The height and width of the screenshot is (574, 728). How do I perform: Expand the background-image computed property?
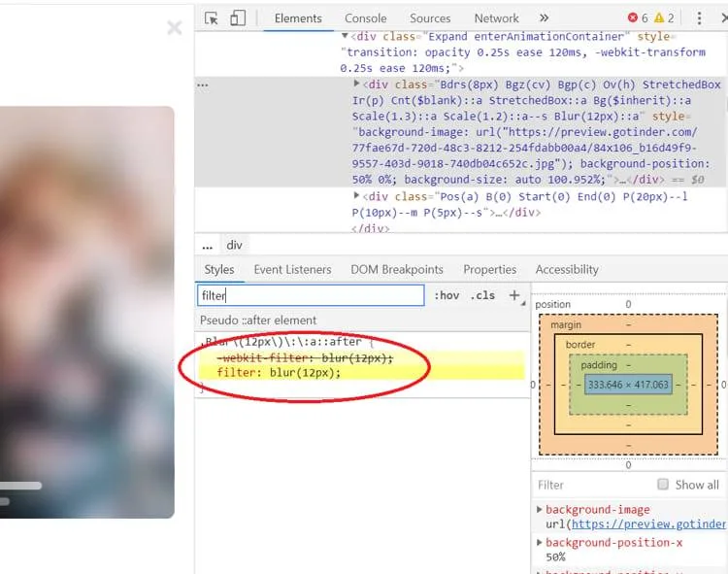[x=540, y=510]
